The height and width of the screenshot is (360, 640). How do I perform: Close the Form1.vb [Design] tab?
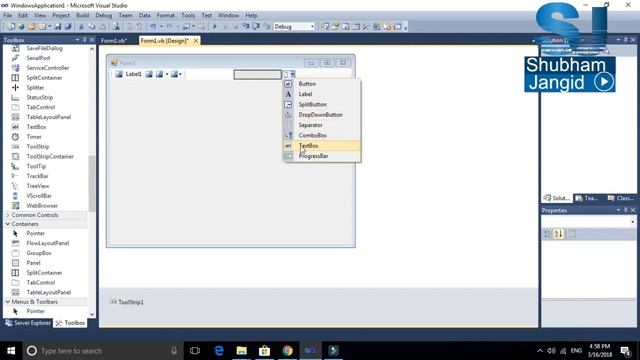point(196,40)
